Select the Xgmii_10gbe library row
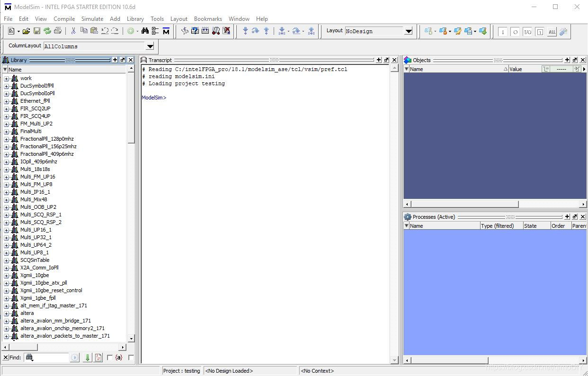 (x=35, y=276)
